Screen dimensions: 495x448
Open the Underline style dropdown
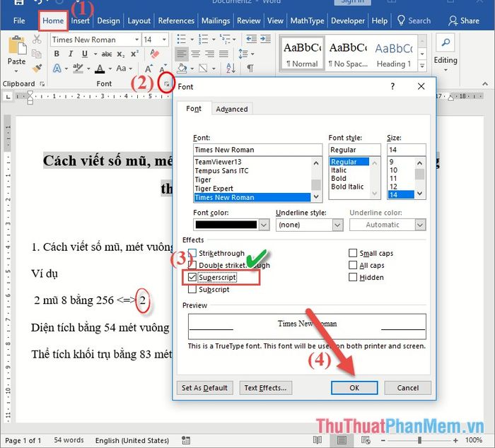(337, 225)
